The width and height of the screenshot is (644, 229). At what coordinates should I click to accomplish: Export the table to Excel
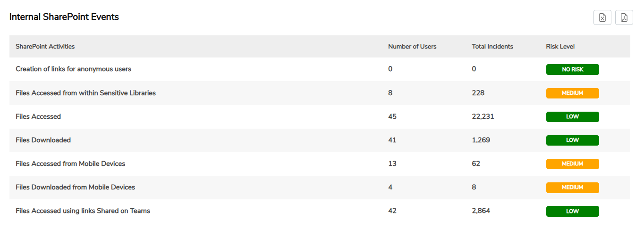[x=602, y=17]
